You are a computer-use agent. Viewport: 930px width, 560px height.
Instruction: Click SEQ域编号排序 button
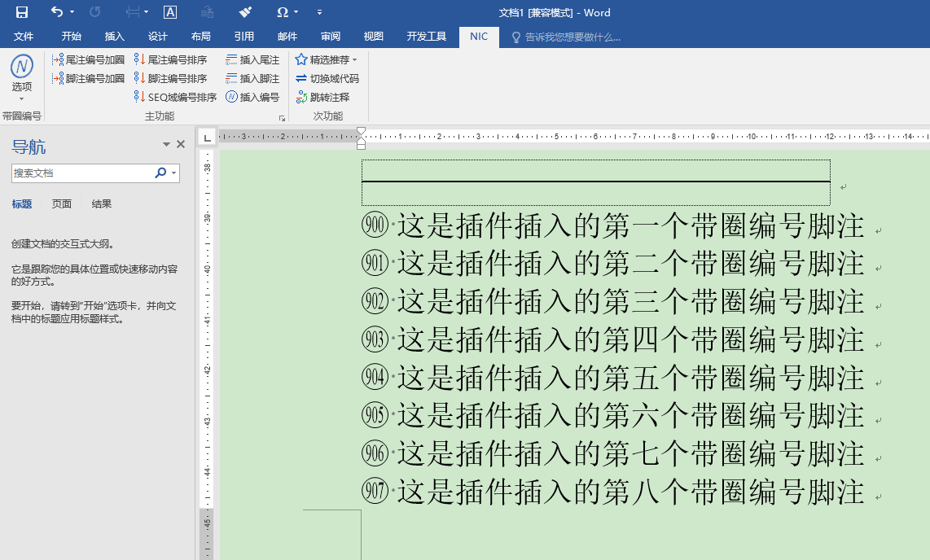(175, 97)
